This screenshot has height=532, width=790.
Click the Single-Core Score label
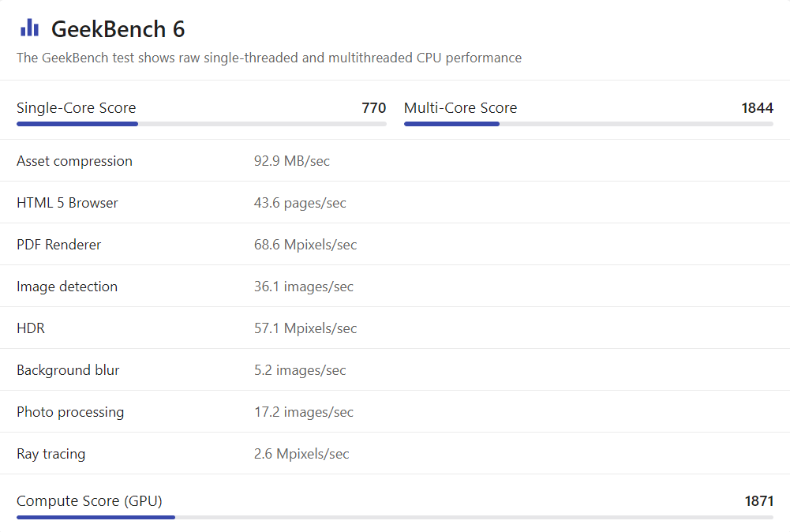76,108
